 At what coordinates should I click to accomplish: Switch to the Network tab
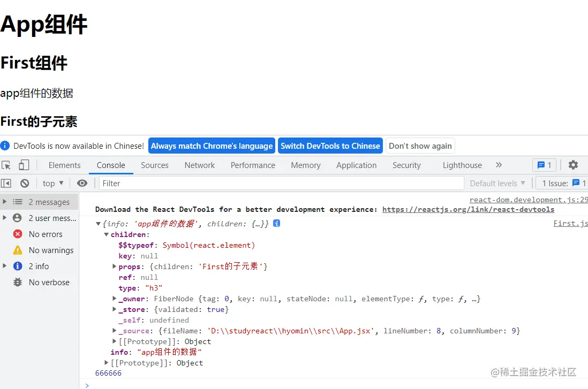pyautogui.click(x=200, y=165)
